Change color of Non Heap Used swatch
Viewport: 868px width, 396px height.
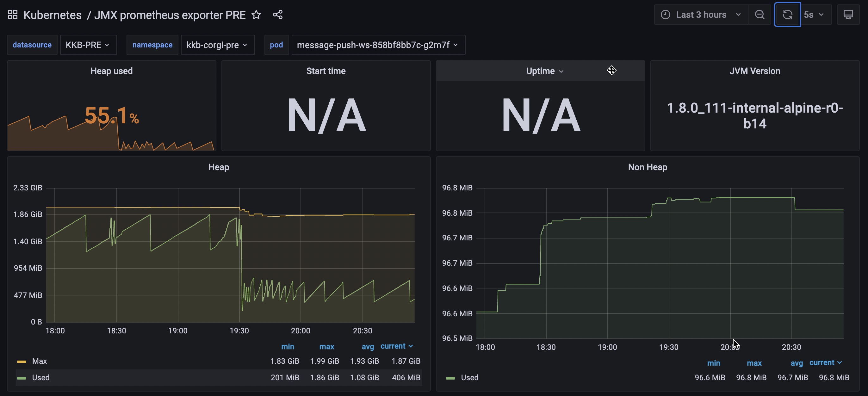[x=450, y=378]
